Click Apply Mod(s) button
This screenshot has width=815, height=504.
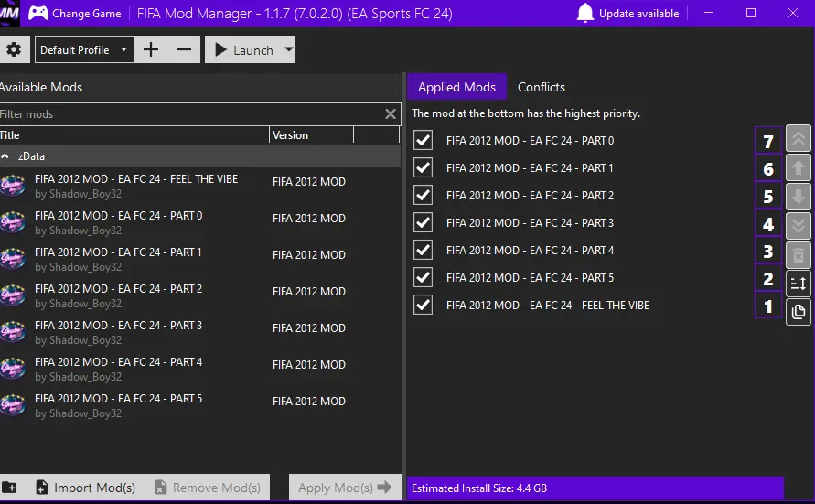tap(345, 488)
